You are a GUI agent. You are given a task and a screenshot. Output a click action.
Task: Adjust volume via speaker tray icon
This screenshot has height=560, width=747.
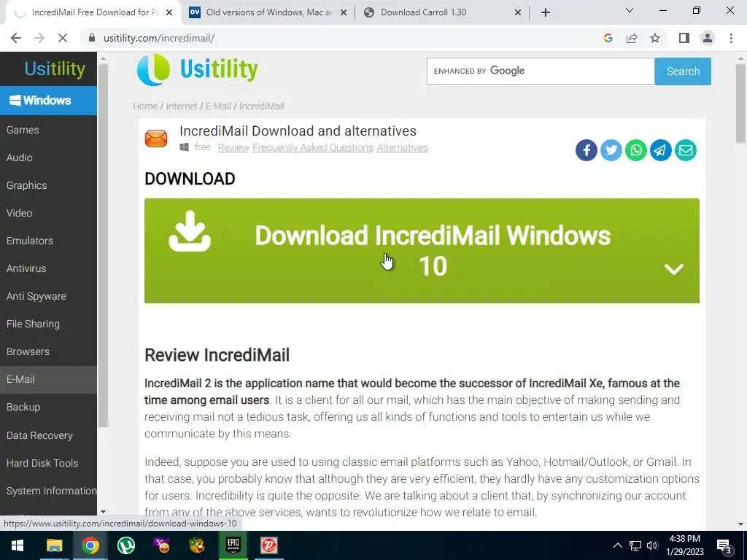[652, 545]
